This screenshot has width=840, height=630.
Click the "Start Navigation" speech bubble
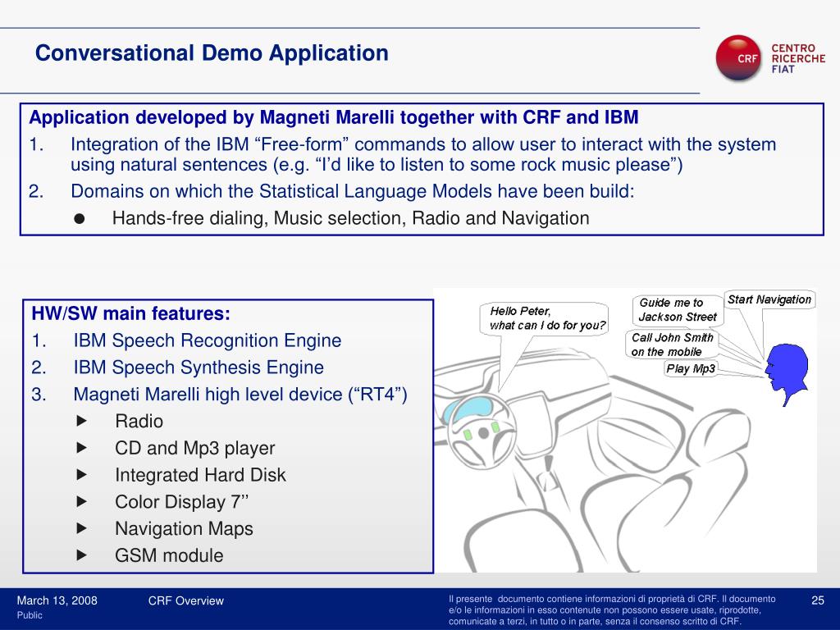769,299
